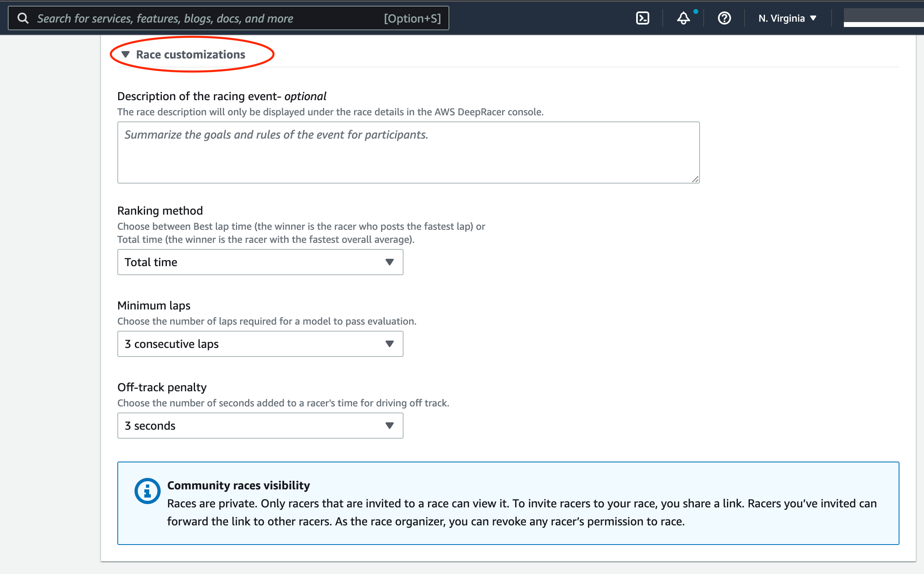Open the CloudShell terminal icon
924x574 pixels.
[643, 18]
